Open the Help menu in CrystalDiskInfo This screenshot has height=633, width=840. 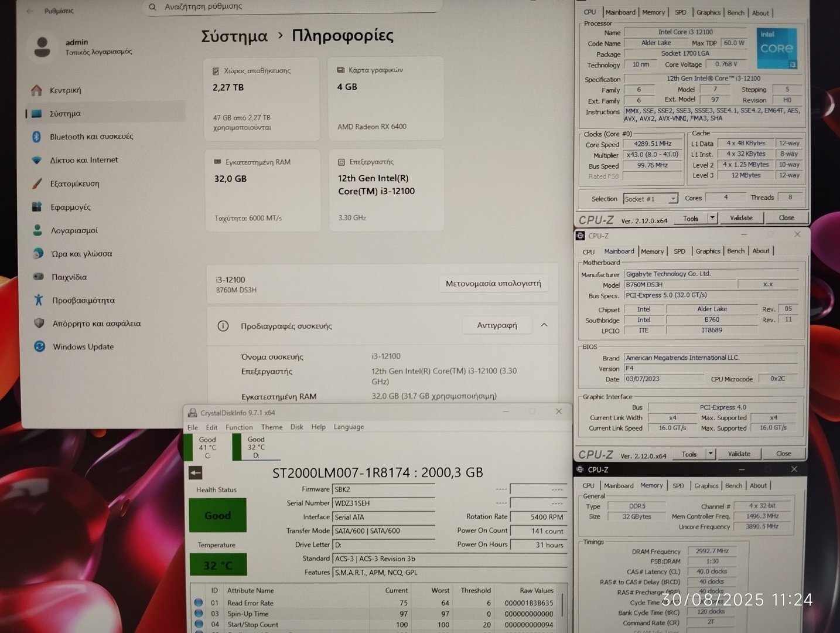318,427
